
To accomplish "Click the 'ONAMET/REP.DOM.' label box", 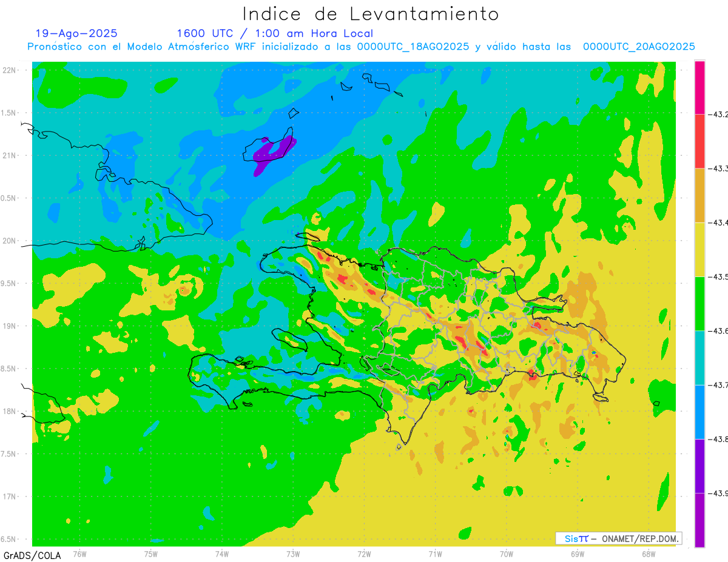I will 618,538.
